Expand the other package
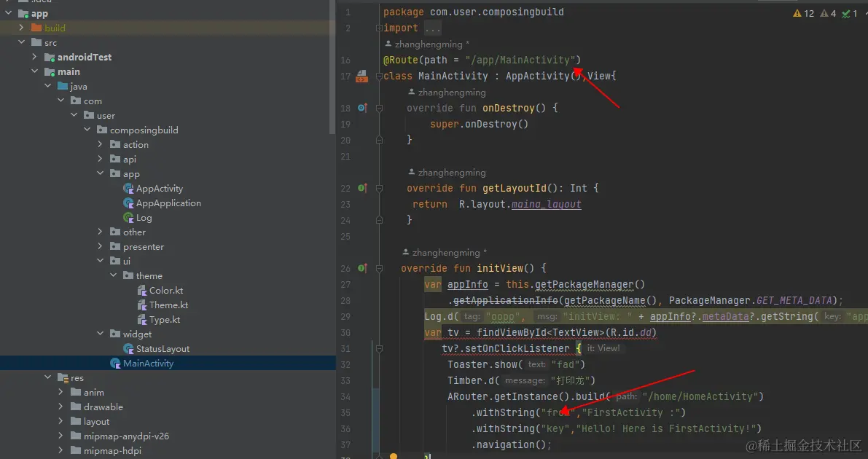The image size is (868, 459). [x=100, y=232]
